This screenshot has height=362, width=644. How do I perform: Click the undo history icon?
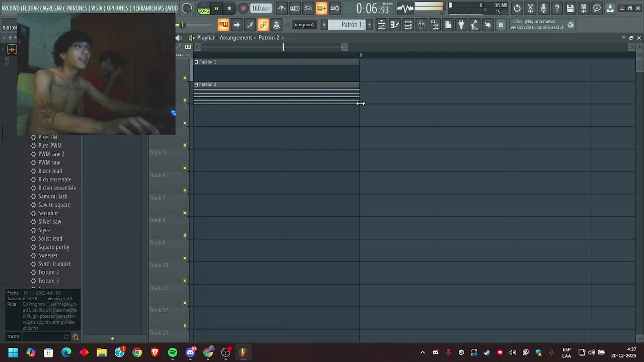tap(517, 8)
